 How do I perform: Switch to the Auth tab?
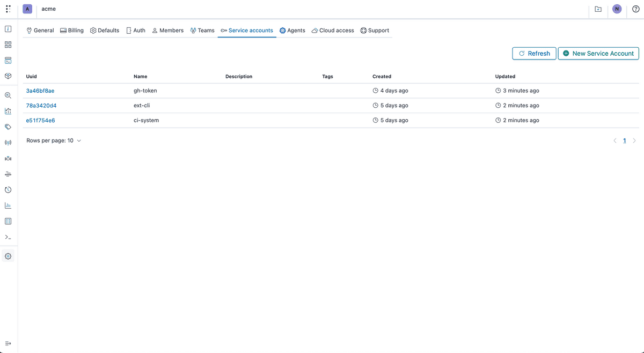136,31
